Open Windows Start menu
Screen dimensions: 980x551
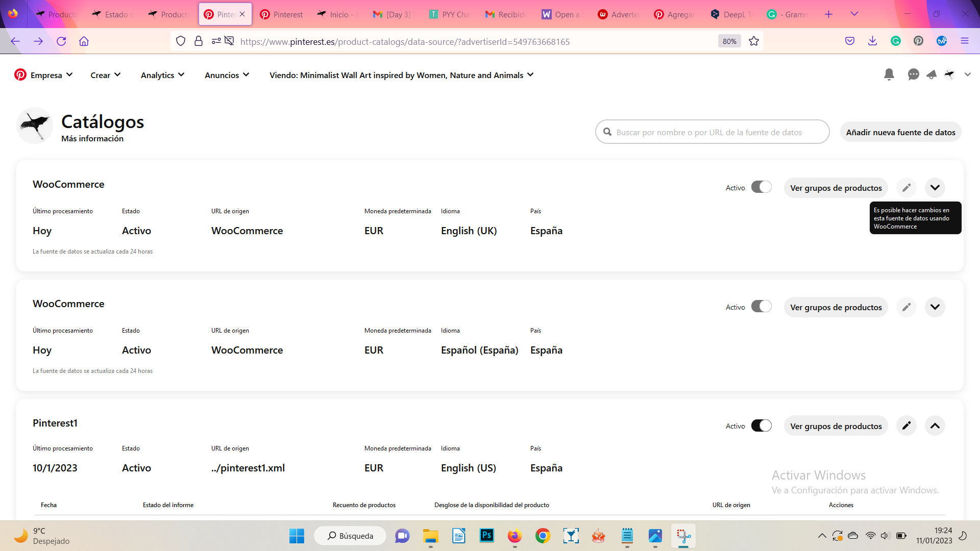pos(297,536)
